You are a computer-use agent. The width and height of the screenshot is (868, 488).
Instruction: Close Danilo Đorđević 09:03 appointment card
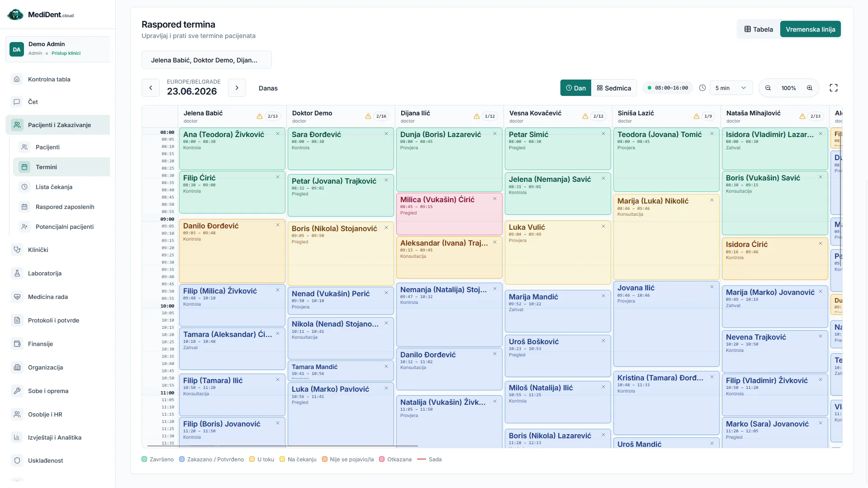(278, 225)
